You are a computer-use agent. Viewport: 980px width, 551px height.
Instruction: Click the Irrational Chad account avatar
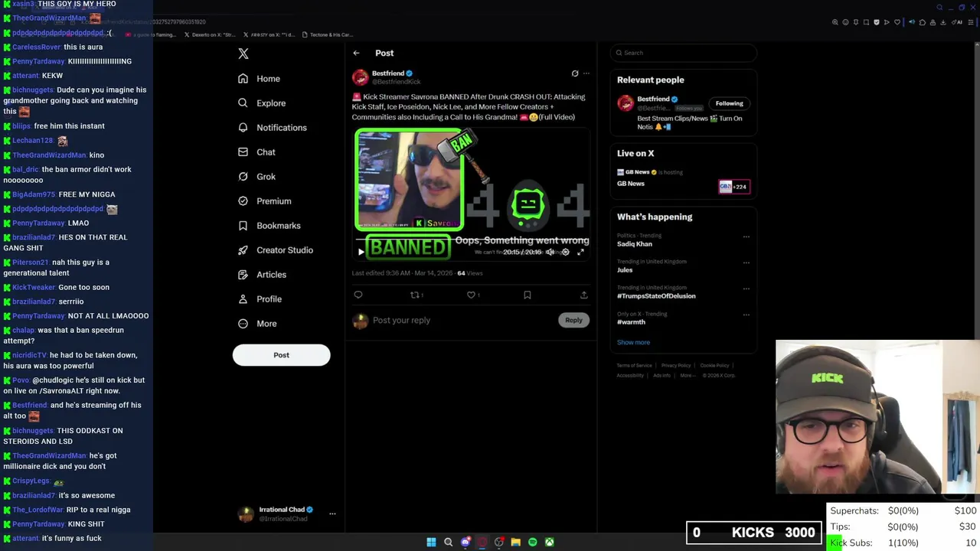pos(246,514)
